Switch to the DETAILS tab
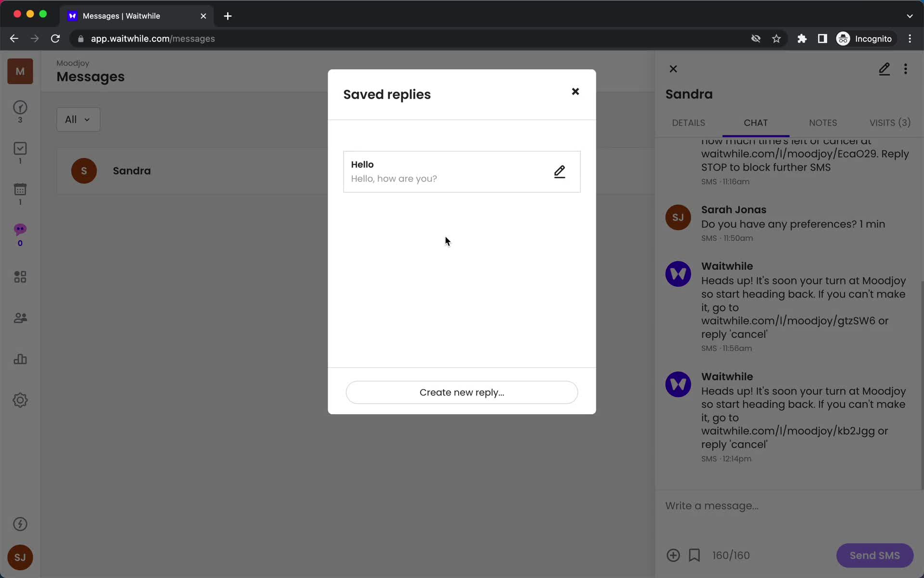924x578 pixels. pos(689,122)
